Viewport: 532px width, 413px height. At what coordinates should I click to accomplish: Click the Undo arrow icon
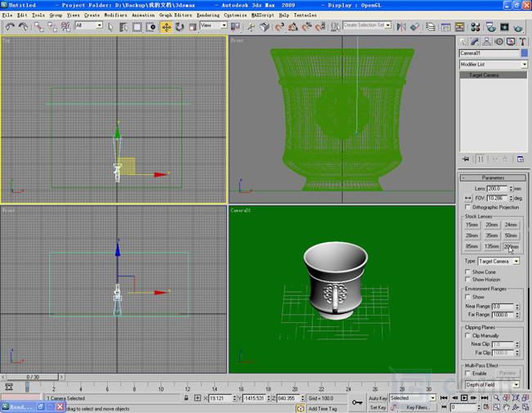coord(10,27)
